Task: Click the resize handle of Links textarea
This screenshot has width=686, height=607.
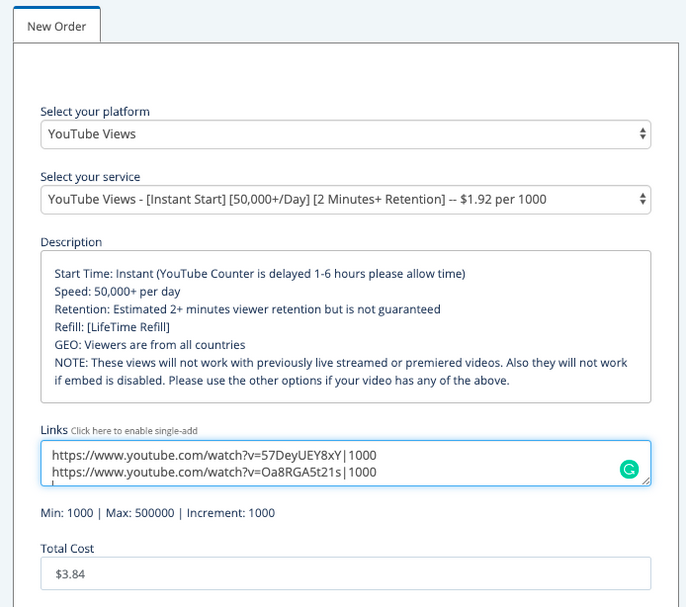Action: point(646,481)
